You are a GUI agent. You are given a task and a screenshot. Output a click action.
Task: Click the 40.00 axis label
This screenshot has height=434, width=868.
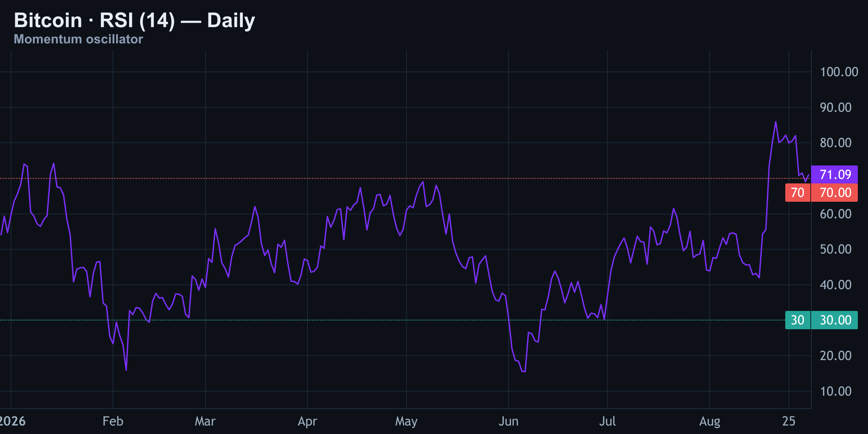coord(835,285)
